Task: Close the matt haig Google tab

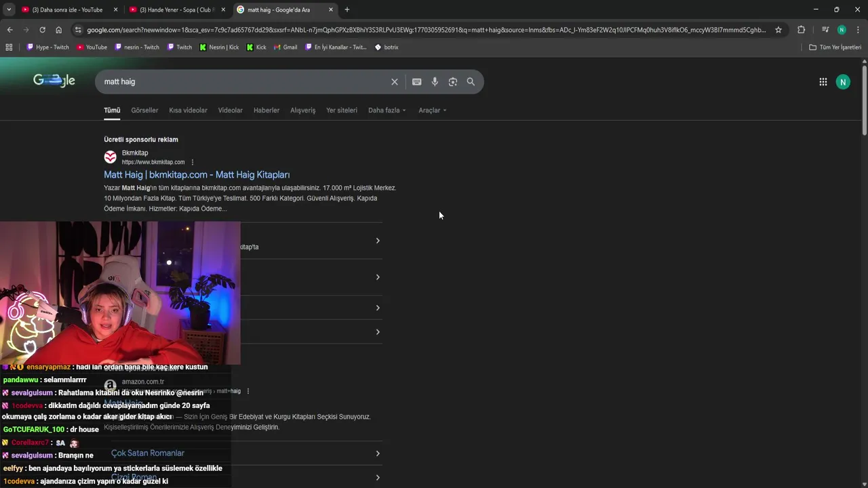Action: pos(331,9)
